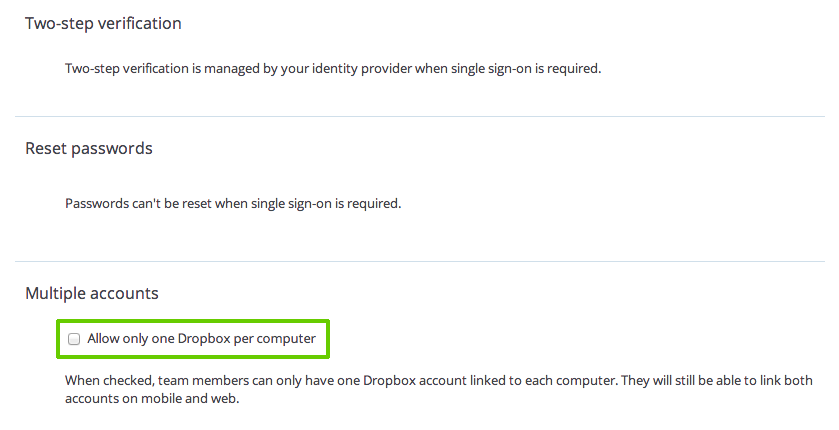Viewport: 839px width, 430px height.
Task: Click the two-step verification description paragraph
Action: coord(332,69)
